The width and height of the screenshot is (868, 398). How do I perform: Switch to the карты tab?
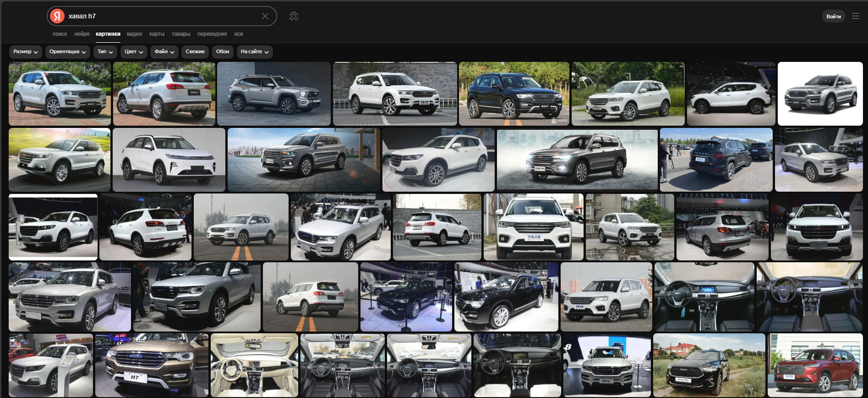(x=157, y=34)
